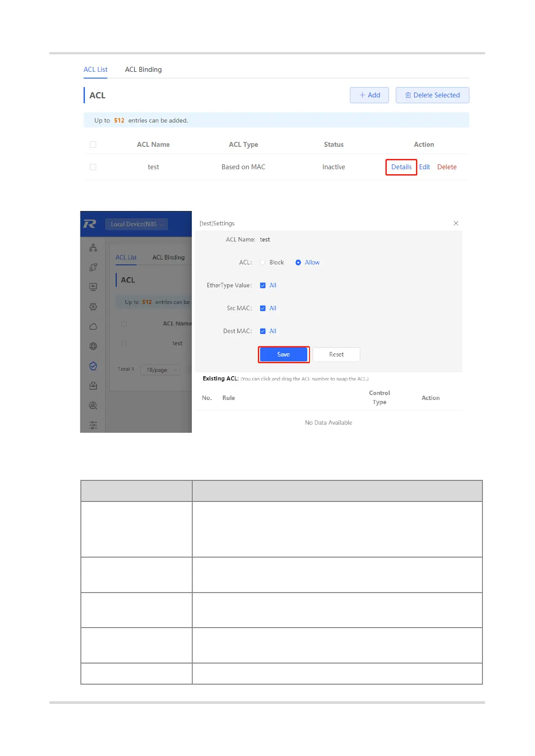Click the plus icon on Add button
This screenshot has height=756, width=535.
tap(362, 95)
